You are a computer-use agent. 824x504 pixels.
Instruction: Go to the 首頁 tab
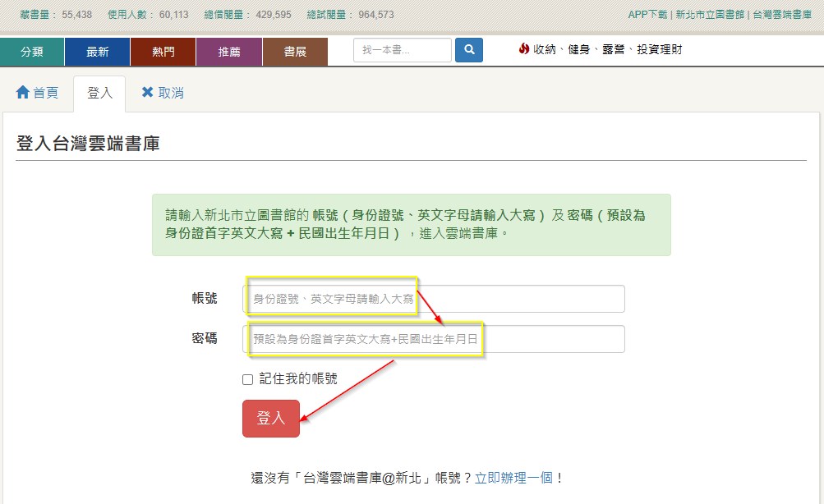(x=37, y=93)
